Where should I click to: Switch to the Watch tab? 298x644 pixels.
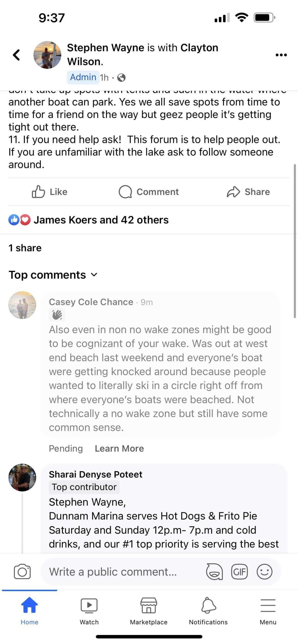coord(89,611)
